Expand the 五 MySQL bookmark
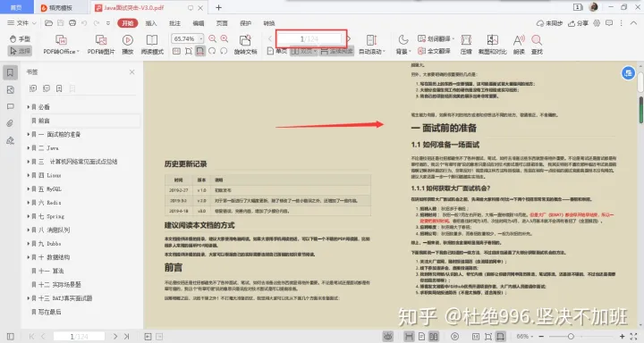 click(x=29, y=188)
